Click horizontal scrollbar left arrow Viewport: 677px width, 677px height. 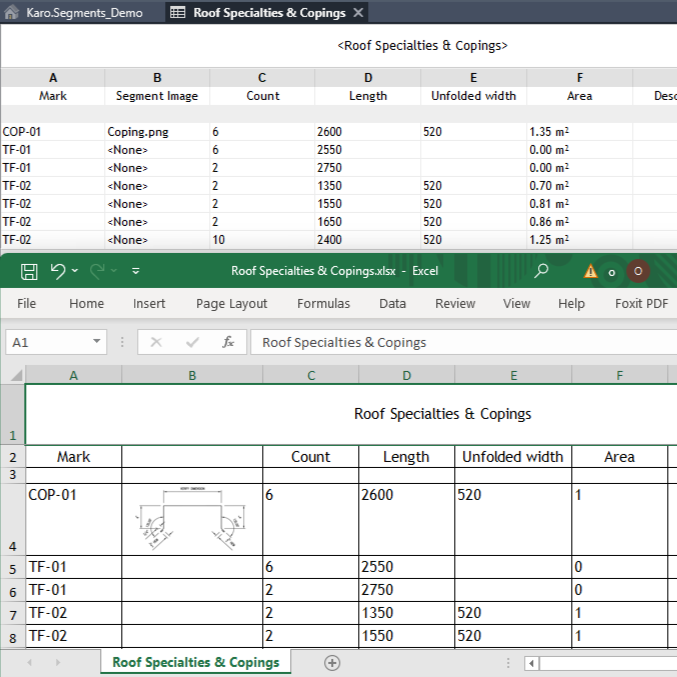coord(531,663)
